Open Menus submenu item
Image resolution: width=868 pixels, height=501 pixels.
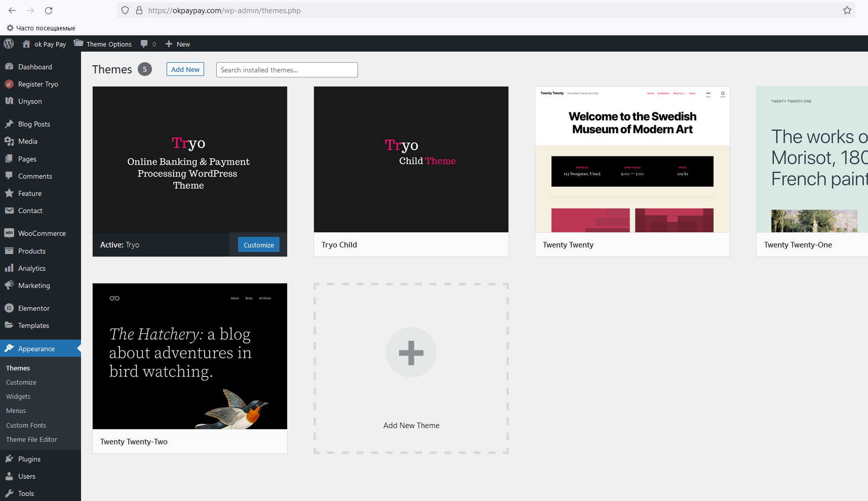16,410
